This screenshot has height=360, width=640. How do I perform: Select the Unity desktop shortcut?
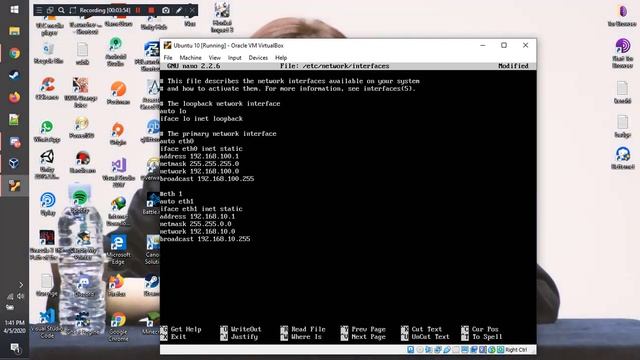(x=47, y=164)
